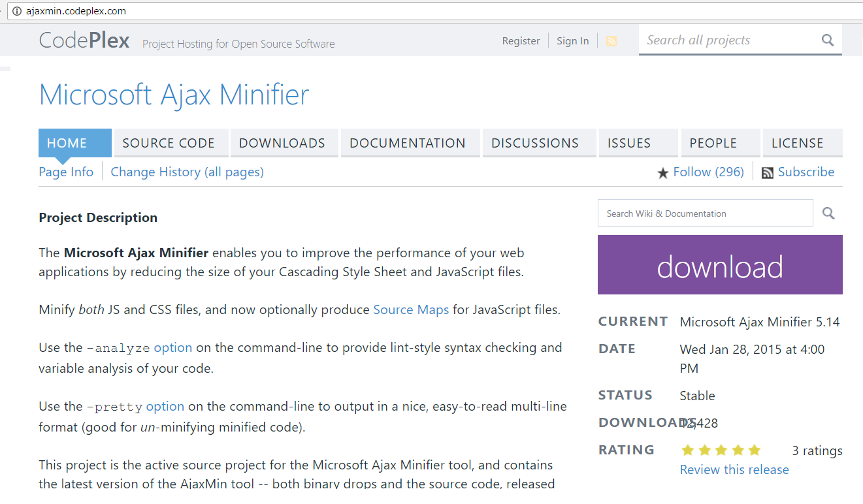Click the '3 ratings' text
Image resolution: width=863 pixels, height=504 pixels.
[817, 450]
